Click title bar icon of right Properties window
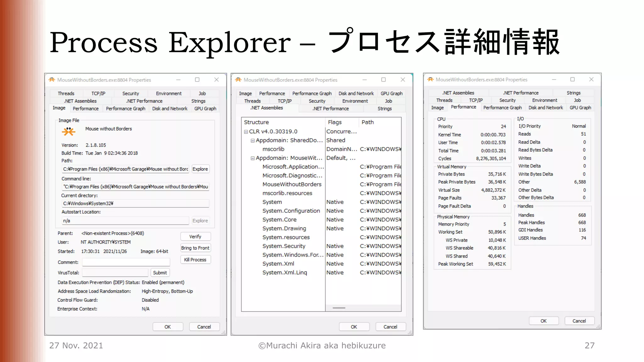The width and height of the screenshot is (644, 362). click(x=430, y=80)
